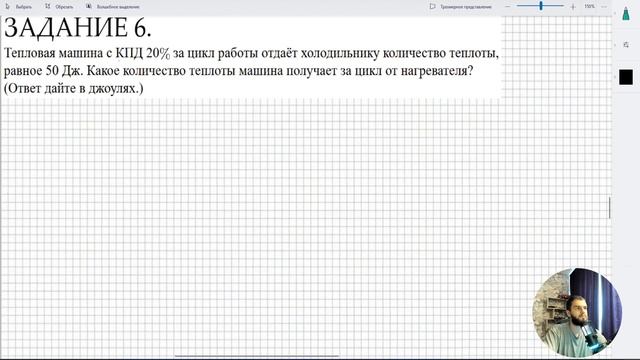Select the green marker brush tool
This screenshot has height=360, width=640.
click(626, 13)
